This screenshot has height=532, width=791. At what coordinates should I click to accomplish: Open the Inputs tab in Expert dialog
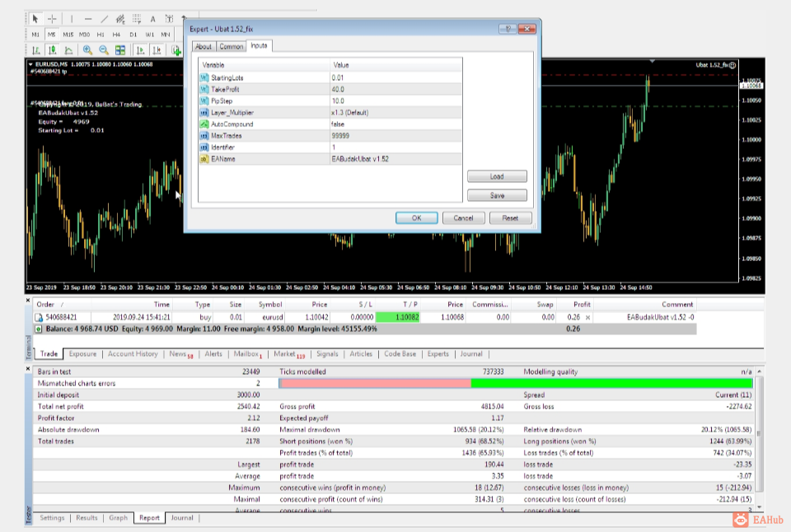pos(260,45)
